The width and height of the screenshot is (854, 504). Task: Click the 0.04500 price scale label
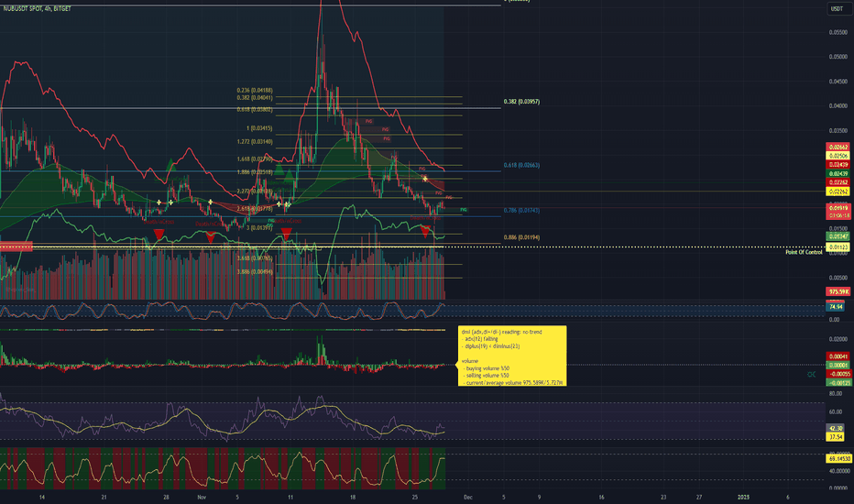point(838,82)
